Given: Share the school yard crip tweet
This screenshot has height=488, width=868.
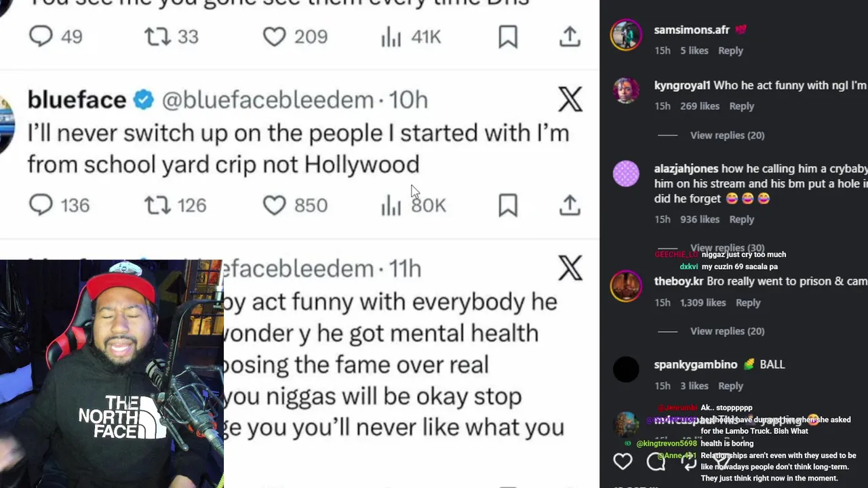Looking at the screenshot, I should [570, 205].
